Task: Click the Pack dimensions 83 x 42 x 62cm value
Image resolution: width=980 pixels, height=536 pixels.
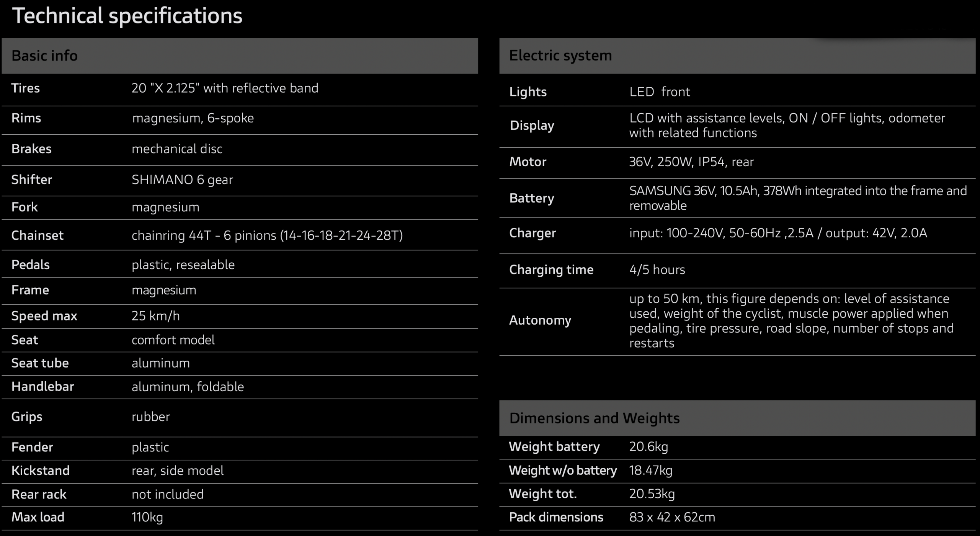Action: [672, 518]
